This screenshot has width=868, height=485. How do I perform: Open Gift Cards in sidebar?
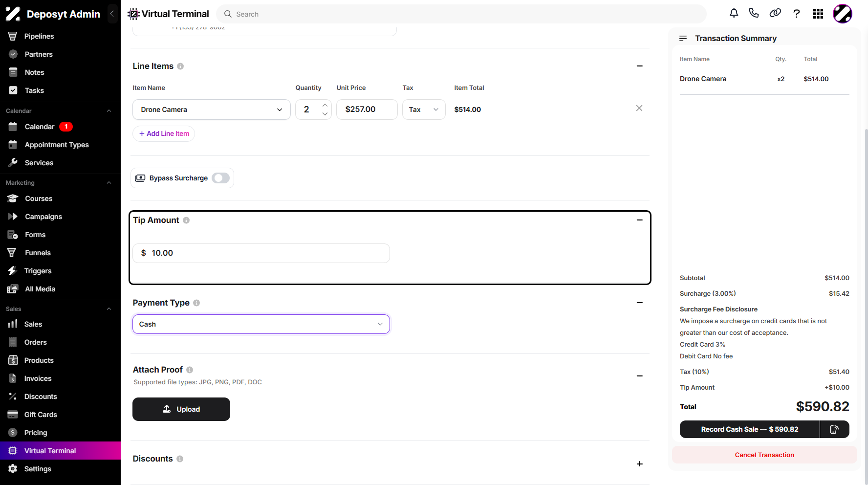[x=60, y=415]
